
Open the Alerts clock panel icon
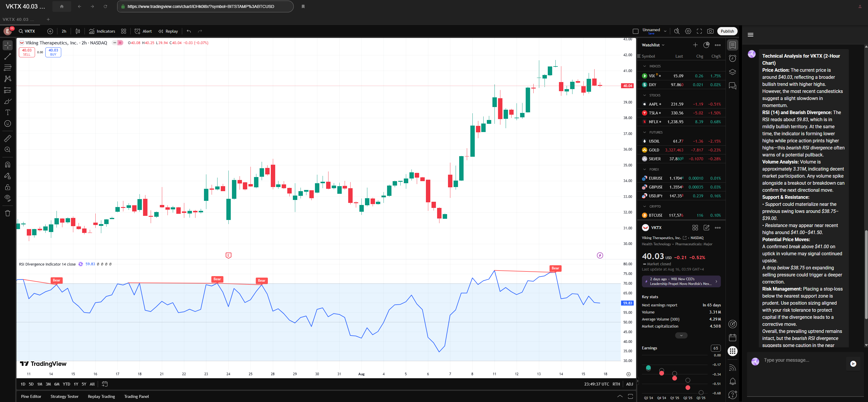[733, 58]
